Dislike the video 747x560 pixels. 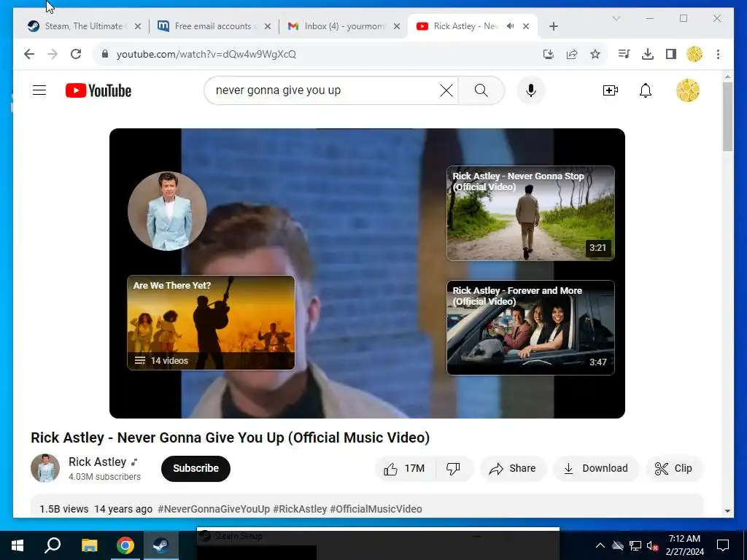pyautogui.click(x=454, y=468)
